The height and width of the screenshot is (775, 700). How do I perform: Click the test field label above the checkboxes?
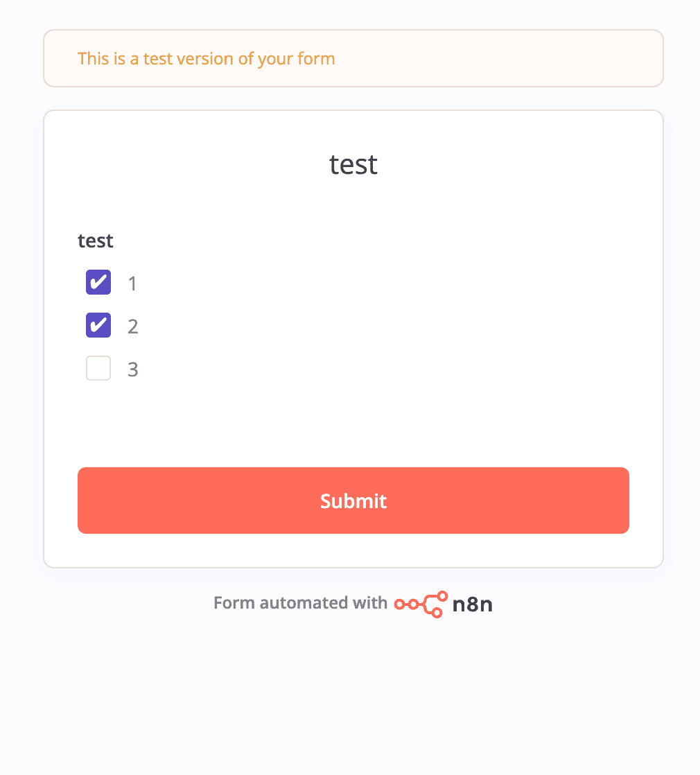click(95, 241)
